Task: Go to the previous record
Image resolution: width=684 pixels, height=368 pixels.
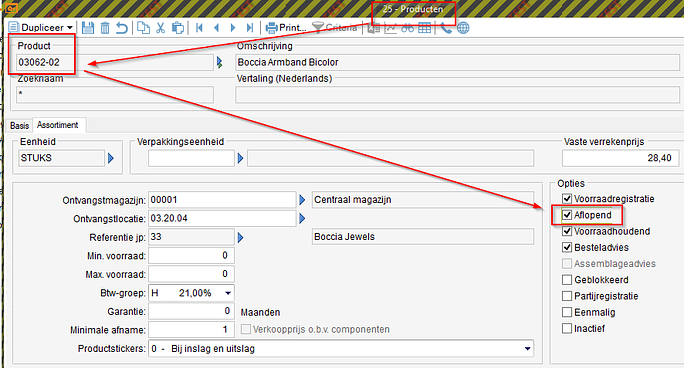Action: pos(216,28)
